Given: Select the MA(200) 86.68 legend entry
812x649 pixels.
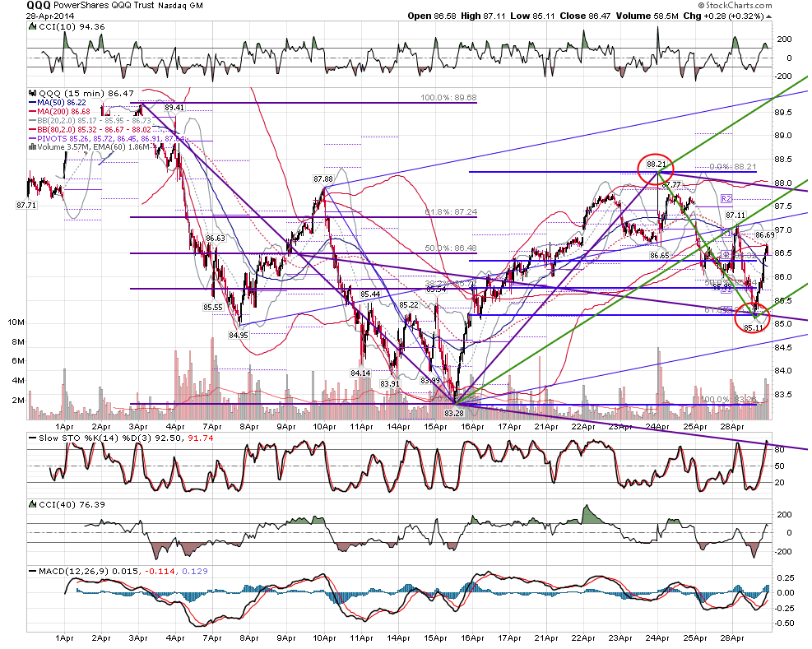Looking at the screenshot, I should point(63,111).
